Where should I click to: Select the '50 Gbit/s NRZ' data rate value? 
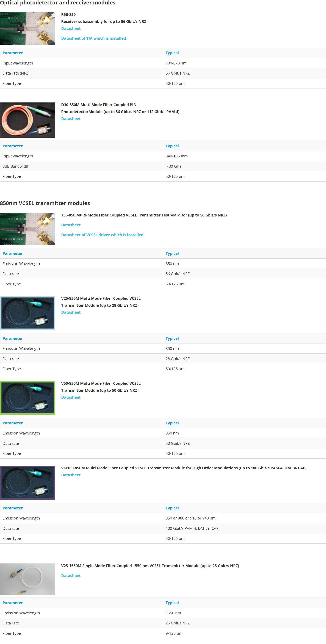click(x=178, y=443)
